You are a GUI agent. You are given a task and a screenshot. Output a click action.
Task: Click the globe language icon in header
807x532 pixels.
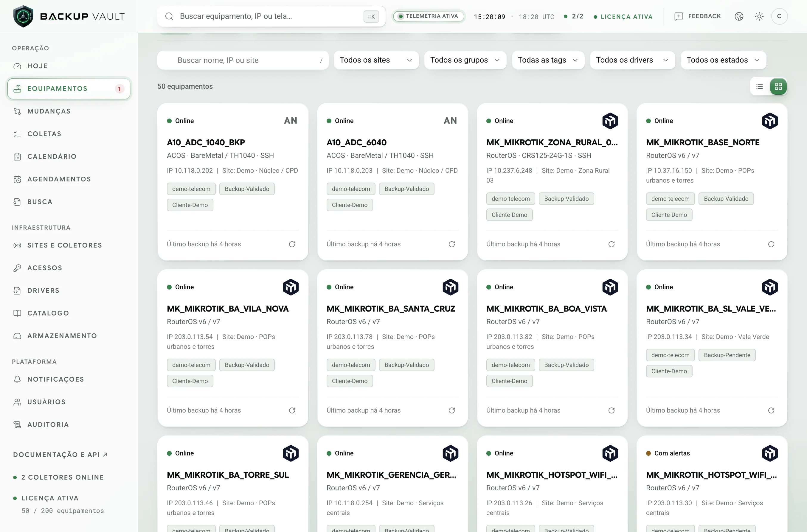[739, 16]
